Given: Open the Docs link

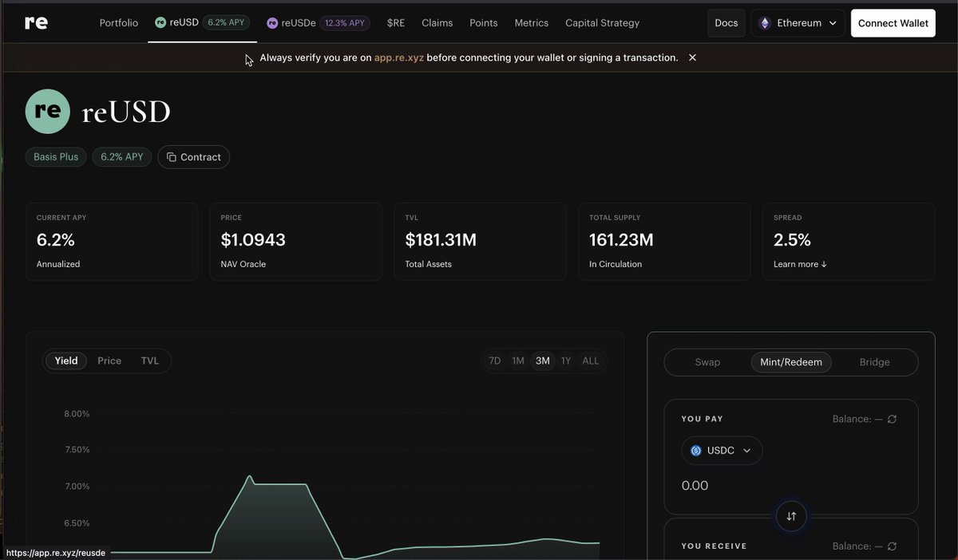Looking at the screenshot, I should (x=726, y=23).
